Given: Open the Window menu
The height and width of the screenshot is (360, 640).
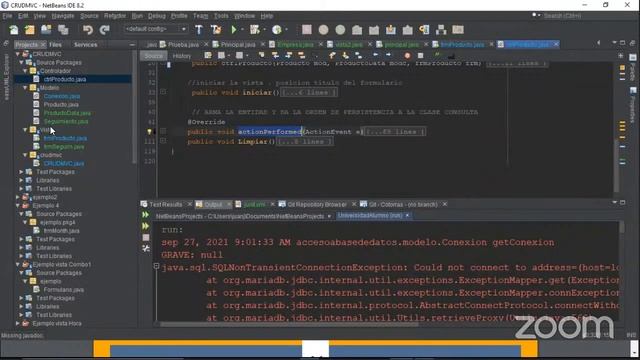Looking at the screenshot, I should tap(244, 16).
